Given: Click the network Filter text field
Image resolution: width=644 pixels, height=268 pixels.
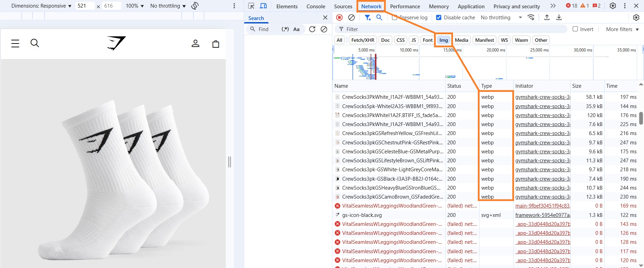Looking at the screenshot, I should tap(451, 29).
